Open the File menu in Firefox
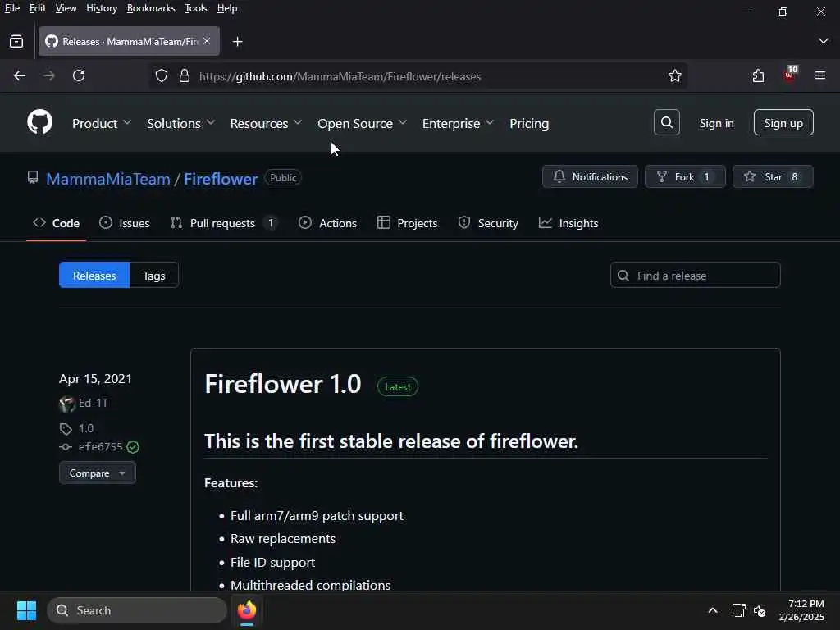Viewport: 840px width, 630px height. 11,8
